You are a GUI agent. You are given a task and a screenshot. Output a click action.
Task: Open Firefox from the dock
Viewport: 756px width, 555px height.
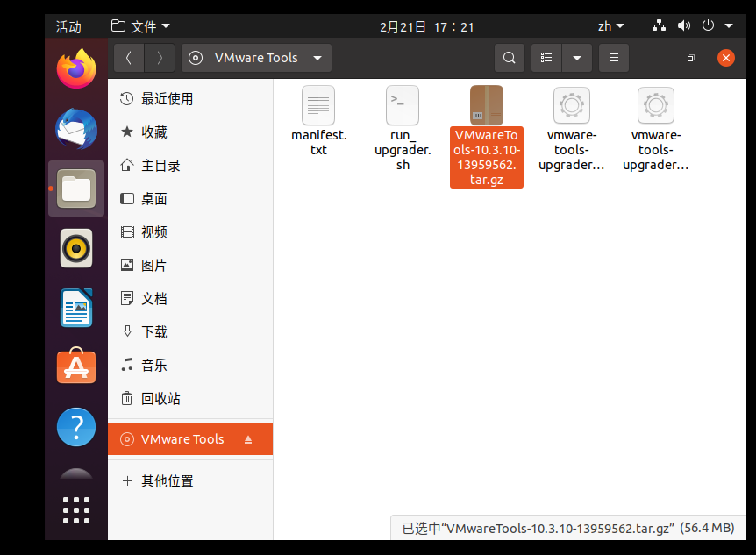76,68
